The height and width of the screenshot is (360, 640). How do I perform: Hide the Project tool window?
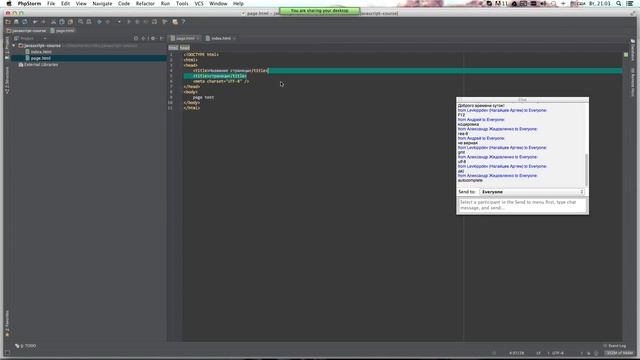(162, 38)
